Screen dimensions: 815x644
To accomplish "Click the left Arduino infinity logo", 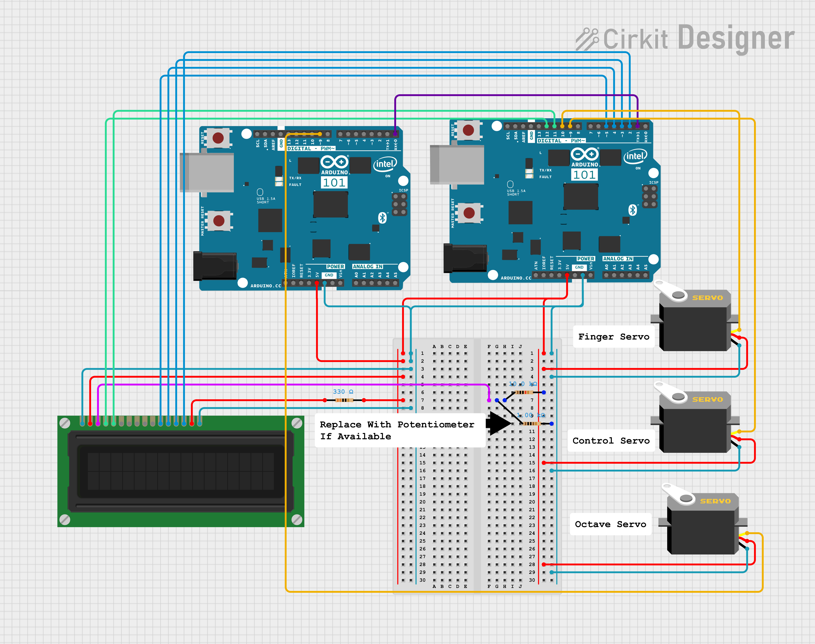I will tap(334, 162).
